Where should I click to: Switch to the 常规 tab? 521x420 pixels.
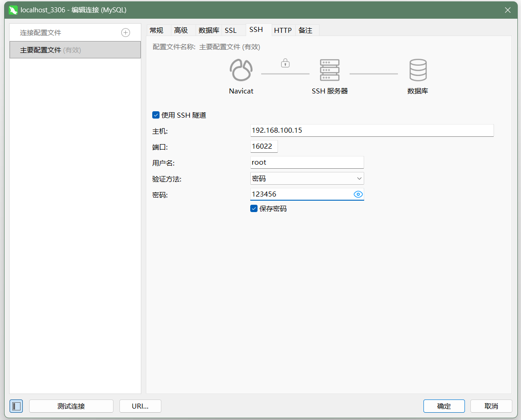point(156,30)
